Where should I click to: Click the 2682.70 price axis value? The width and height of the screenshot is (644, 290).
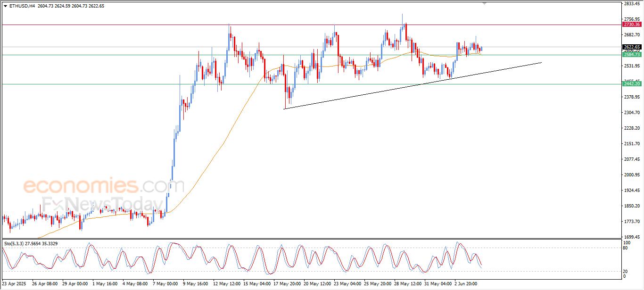click(632, 35)
